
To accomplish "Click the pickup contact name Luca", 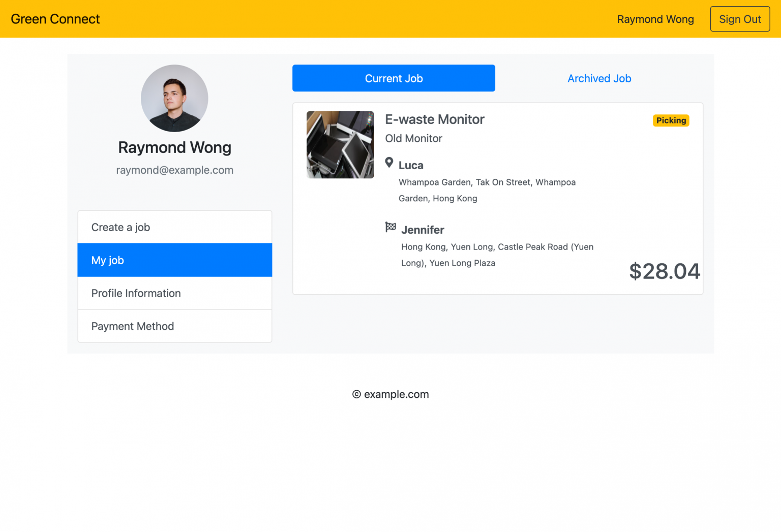I will click(411, 165).
